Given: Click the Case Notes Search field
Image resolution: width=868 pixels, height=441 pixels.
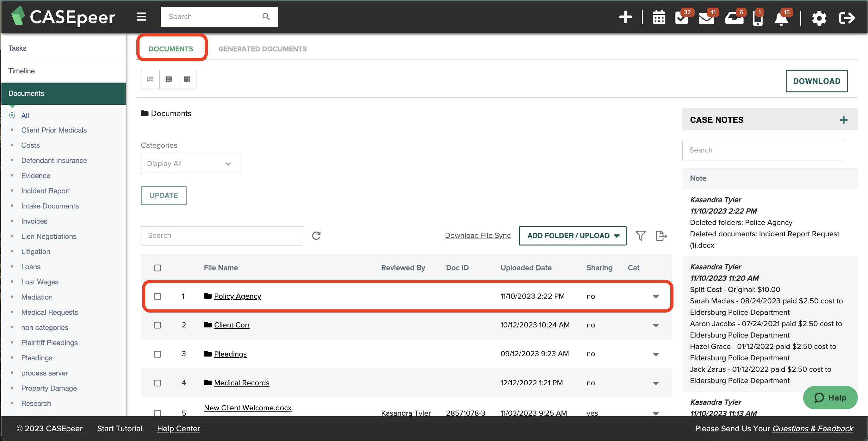Looking at the screenshot, I should (763, 150).
